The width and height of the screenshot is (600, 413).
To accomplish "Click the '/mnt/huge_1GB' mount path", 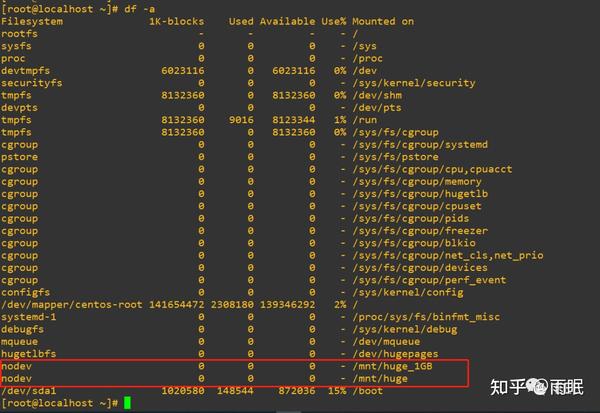I will (x=393, y=367).
